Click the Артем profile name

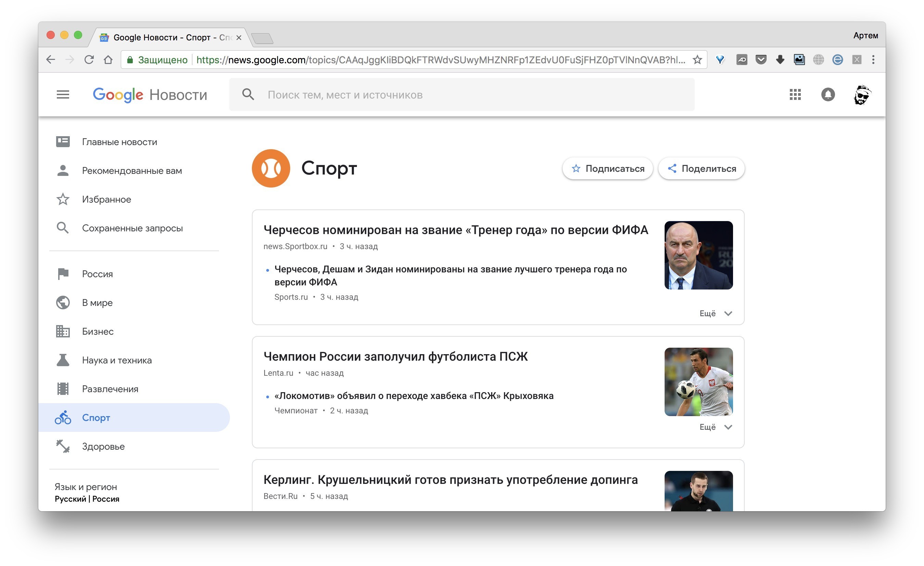pos(865,35)
